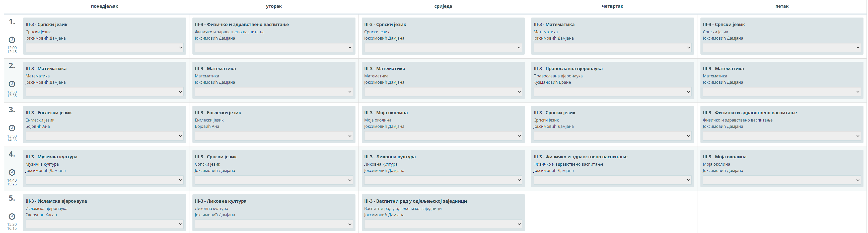
Task: Click the empty Thursday fifth period cell
Action: click(x=612, y=212)
